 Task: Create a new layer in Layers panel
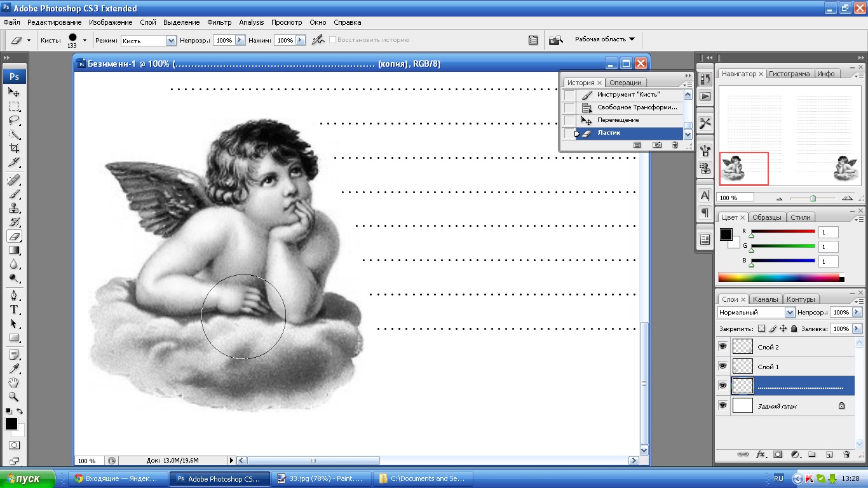click(829, 455)
